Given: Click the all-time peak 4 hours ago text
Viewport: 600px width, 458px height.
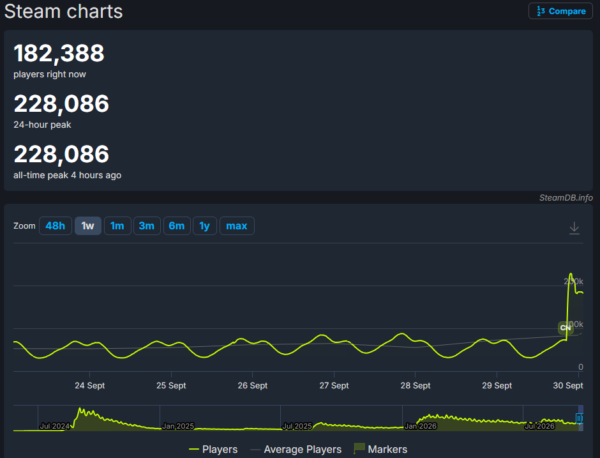Looking at the screenshot, I should (67, 175).
